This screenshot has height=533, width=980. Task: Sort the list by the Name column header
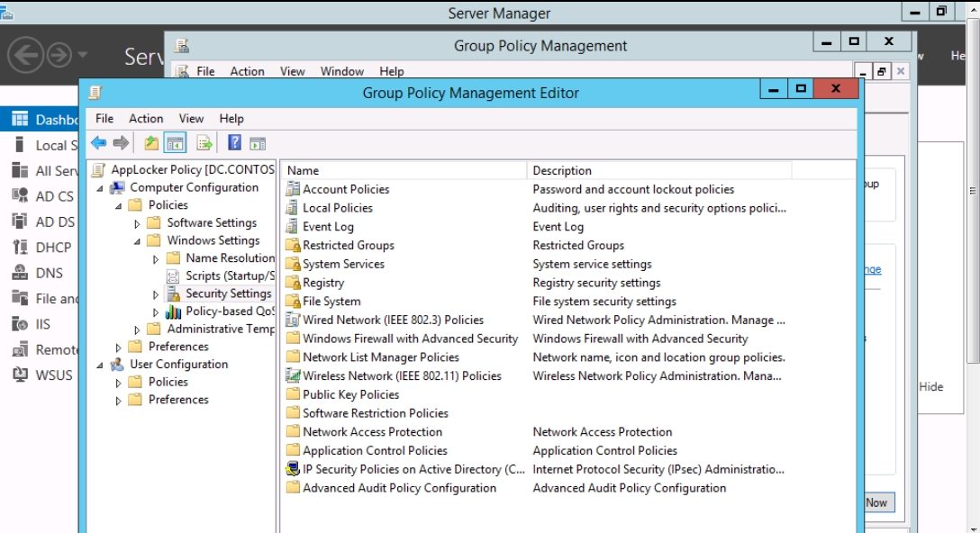(x=404, y=170)
